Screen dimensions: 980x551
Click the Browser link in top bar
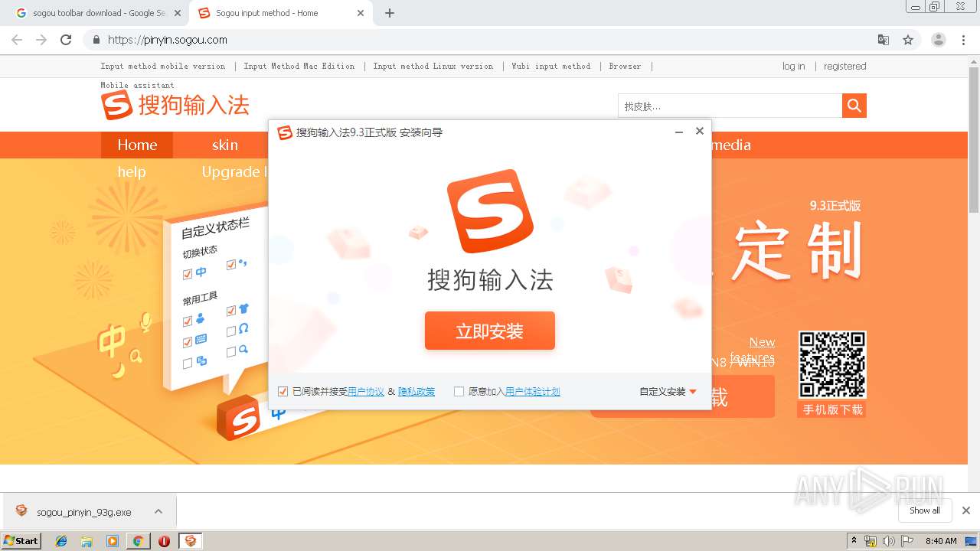tap(625, 67)
